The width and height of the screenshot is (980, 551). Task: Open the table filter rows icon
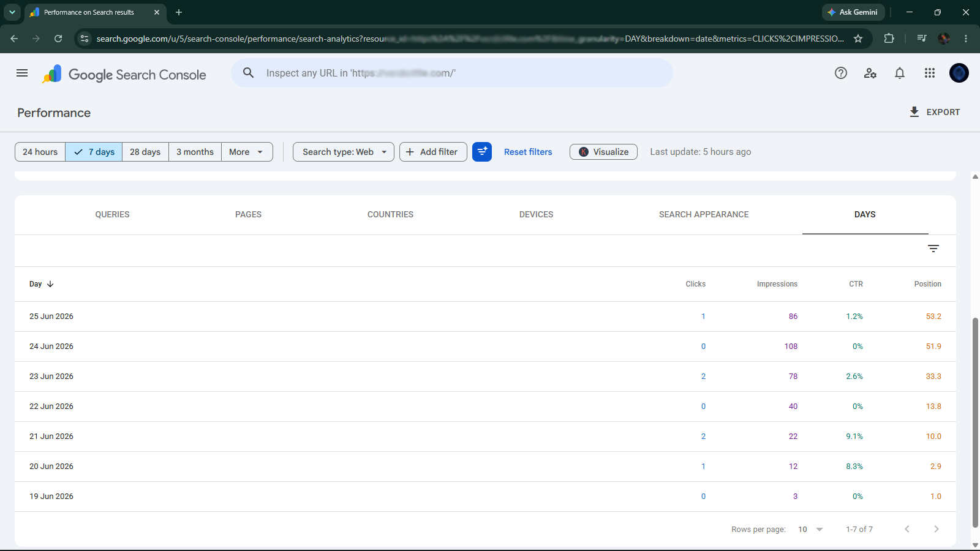pos(933,249)
